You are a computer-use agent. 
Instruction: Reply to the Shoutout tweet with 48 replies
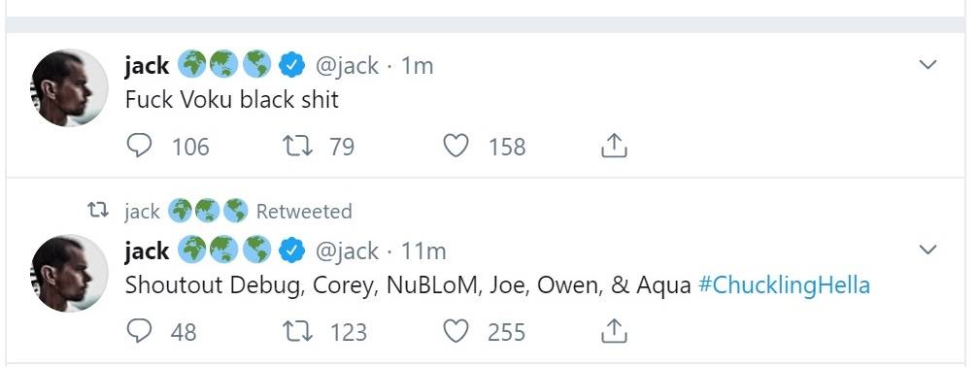click(x=139, y=331)
